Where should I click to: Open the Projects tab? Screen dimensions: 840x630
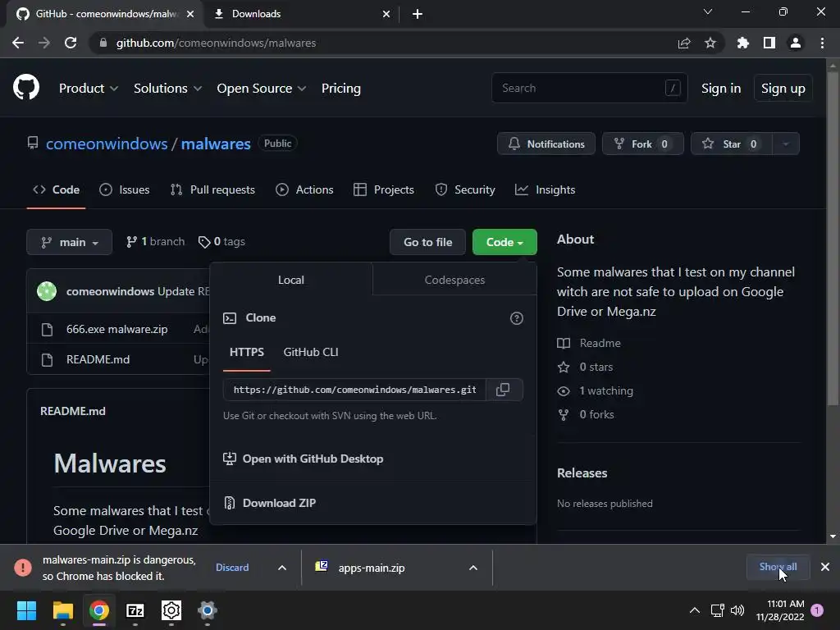[x=384, y=189]
